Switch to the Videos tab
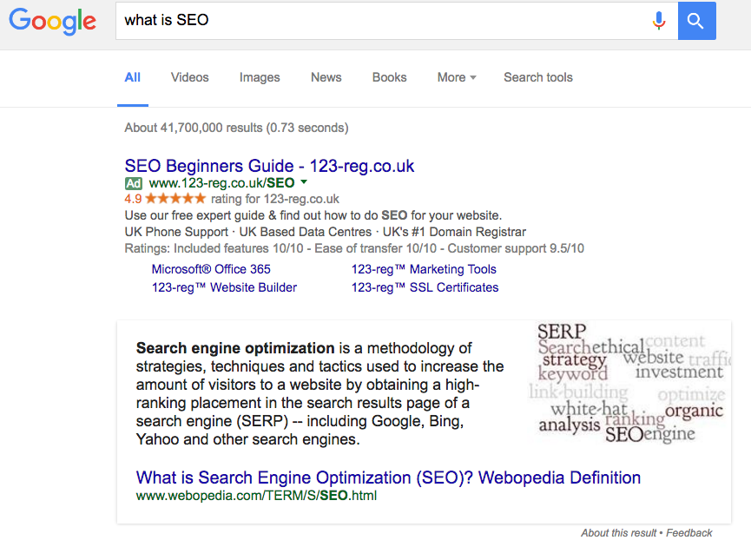The width and height of the screenshot is (751, 560). 189,77
